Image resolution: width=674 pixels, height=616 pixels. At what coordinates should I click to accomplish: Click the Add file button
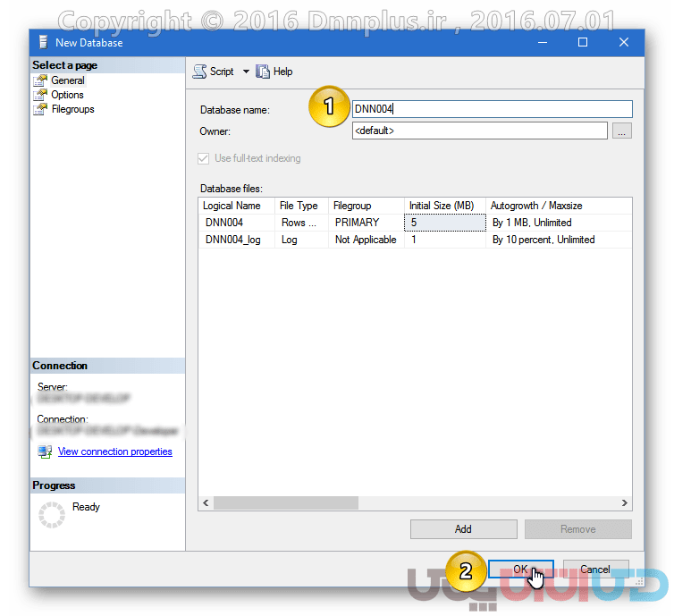point(463,529)
